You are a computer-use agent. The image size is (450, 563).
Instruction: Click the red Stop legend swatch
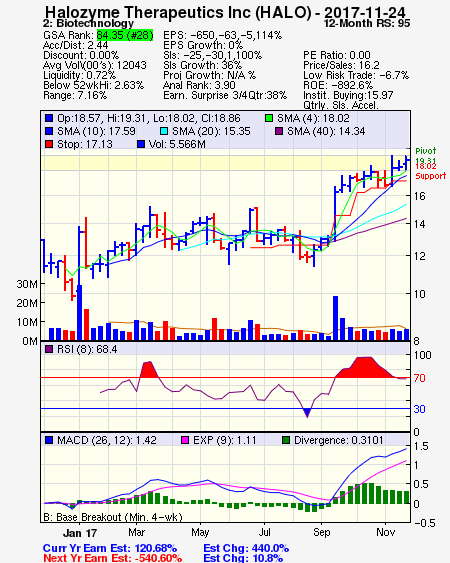(49, 144)
